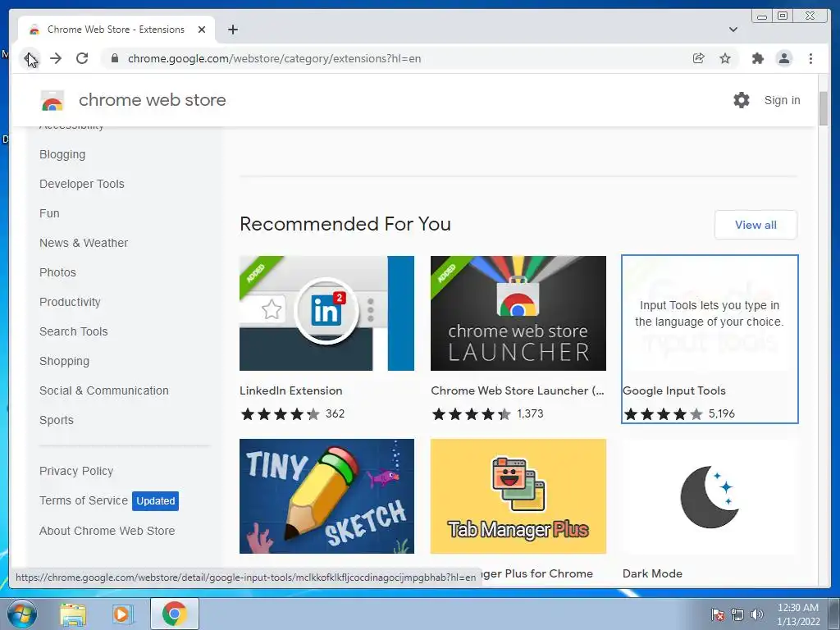The height and width of the screenshot is (630, 840).
Task: Open the Tiny Sketch thumbnail
Action: point(326,496)
